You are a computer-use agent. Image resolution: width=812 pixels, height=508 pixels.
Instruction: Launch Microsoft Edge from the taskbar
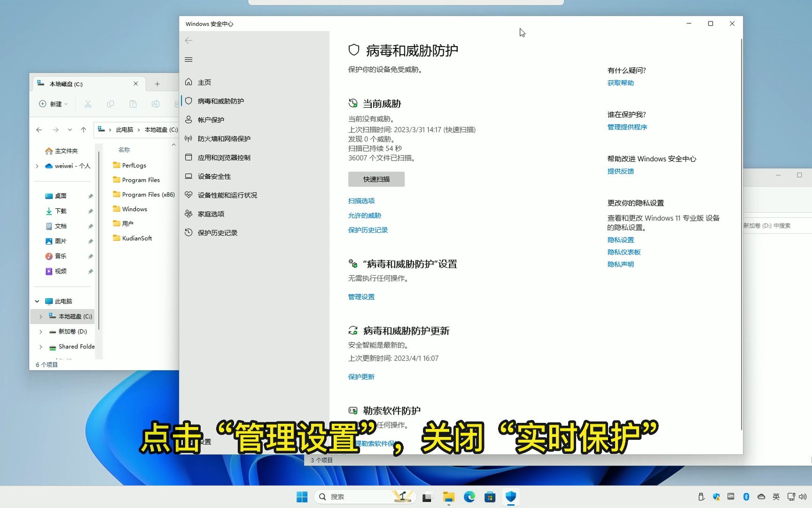point(469,497)
